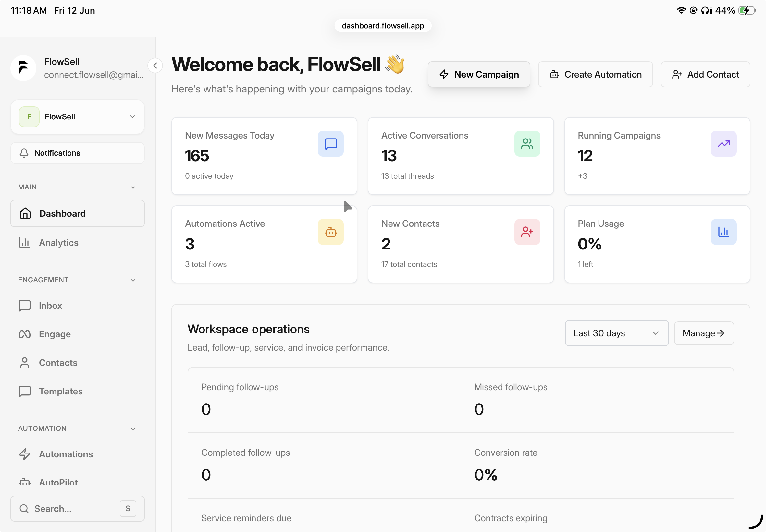The height and width of the screenshot is (532, 766).
Task: Click the Workspace operations heading
Action: coord(248,329)
